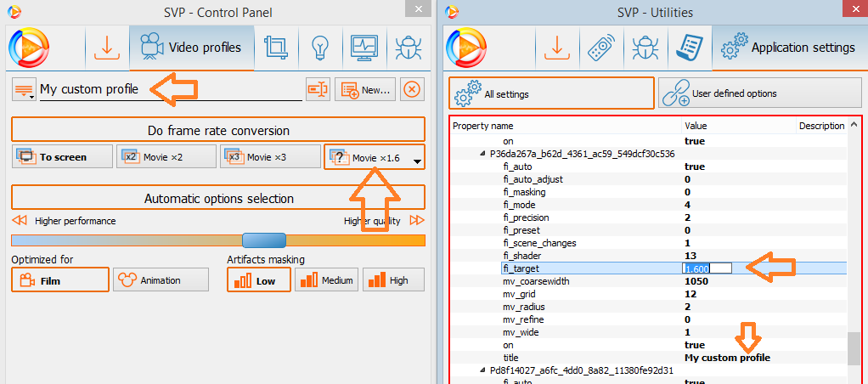Open the performance monitor icon tab
This screenshot has height=384, width=868.
pyautogui.click(x=364, y=47)
